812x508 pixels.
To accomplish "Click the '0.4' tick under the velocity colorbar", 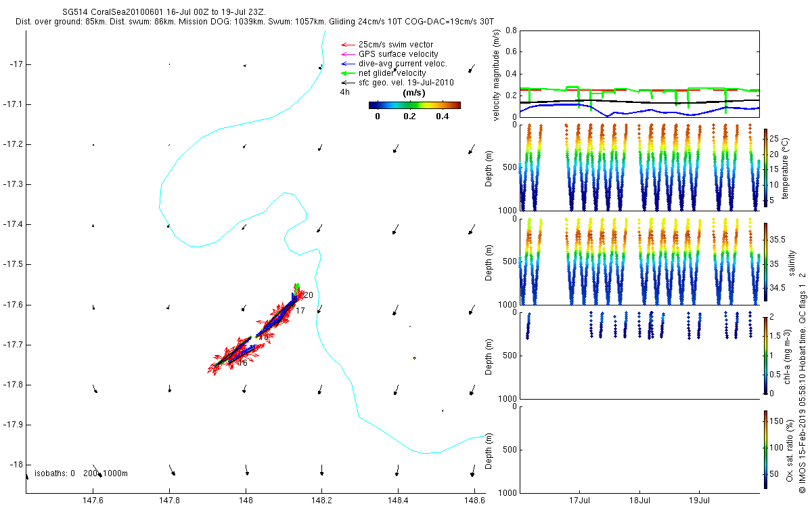I will pos(441,116).
